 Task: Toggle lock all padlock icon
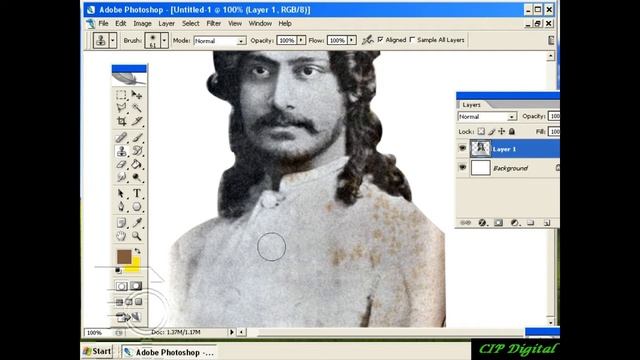click(x=512, y=131)
